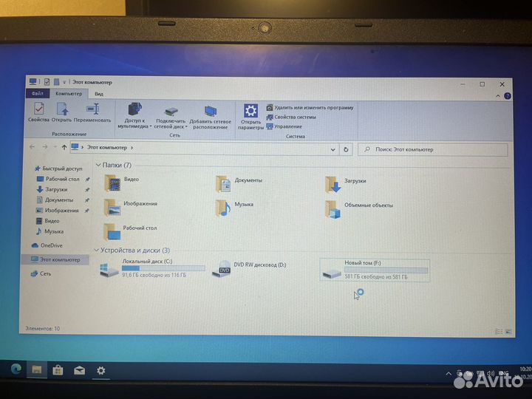The image size is (532, 399).
Task: Click the Свойства ribbon icon
Action: [39, 112]
